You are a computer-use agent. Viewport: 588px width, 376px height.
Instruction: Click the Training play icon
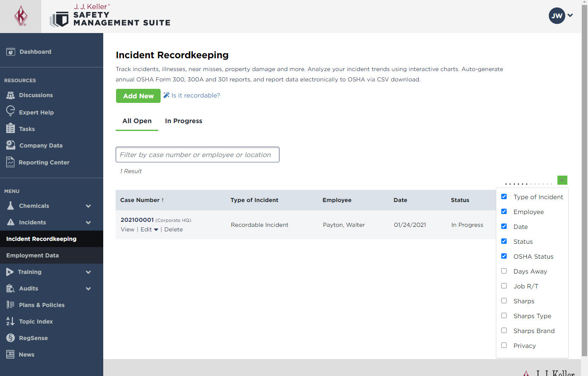point(10,271)
